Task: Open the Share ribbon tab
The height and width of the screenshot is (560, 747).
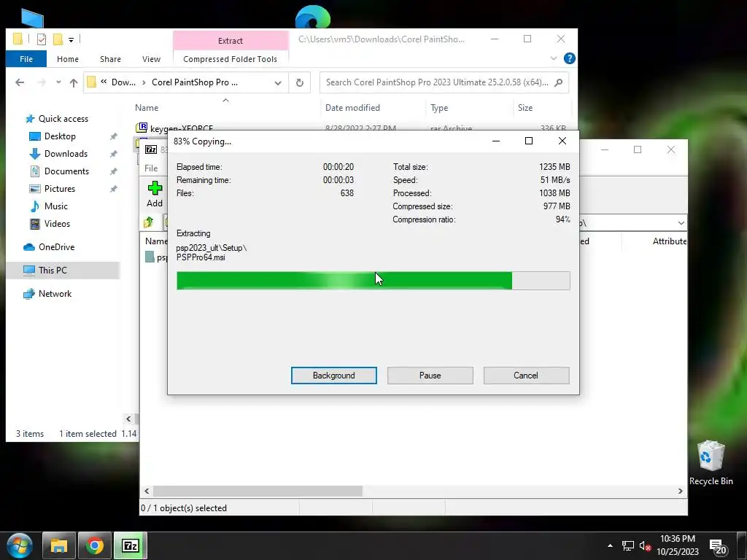Action: pos(111,59)
